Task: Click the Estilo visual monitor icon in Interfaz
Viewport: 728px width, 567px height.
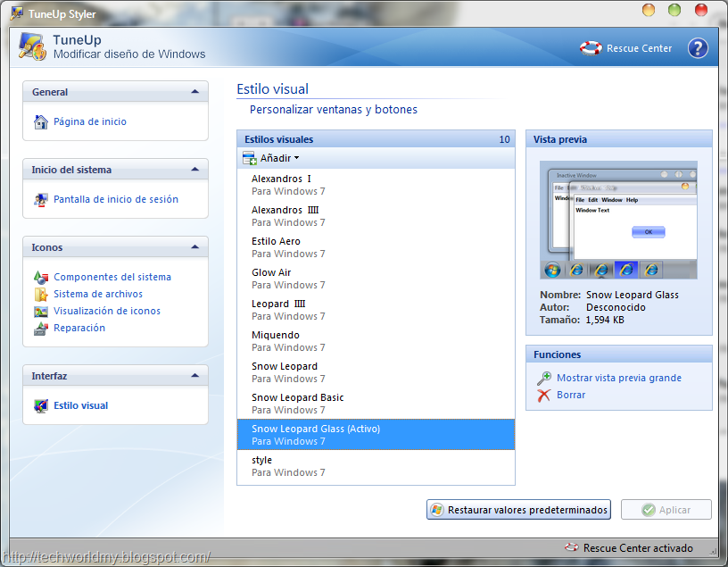Action: tap(41, 405)
